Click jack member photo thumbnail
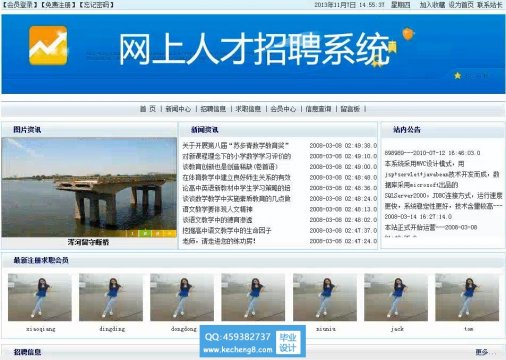506x360 pixels. click(x=396, y=297)
